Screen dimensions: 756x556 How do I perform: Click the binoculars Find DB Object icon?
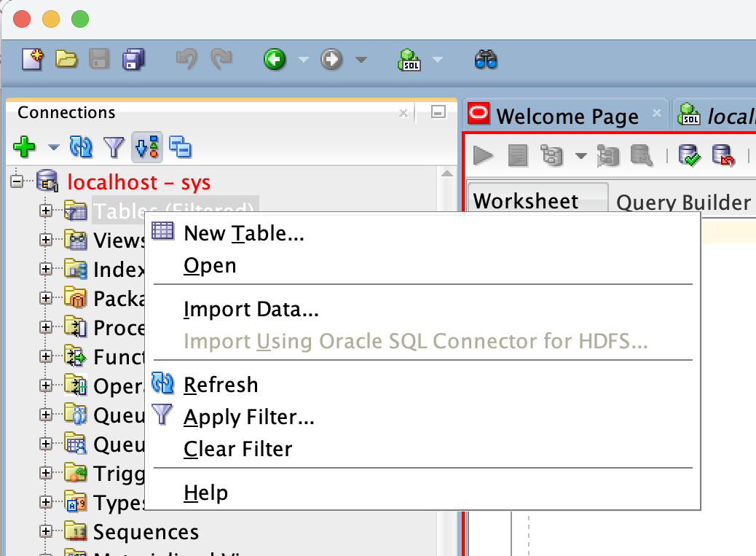coord(486,60)
